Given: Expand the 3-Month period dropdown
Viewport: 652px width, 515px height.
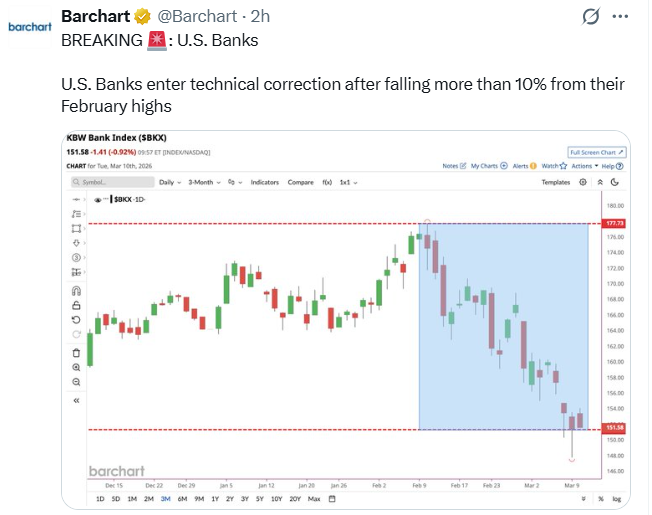Looking at the screenshot, I should (x=206, y=183).
